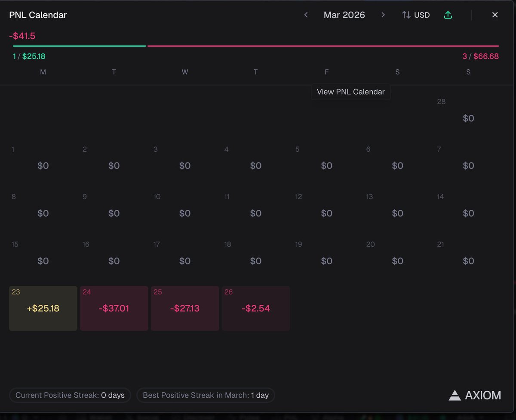Open the March 26 cell showing -$2.54
Image resolution: width=516 pixels, height=420 pixels.
pos(256,308)
